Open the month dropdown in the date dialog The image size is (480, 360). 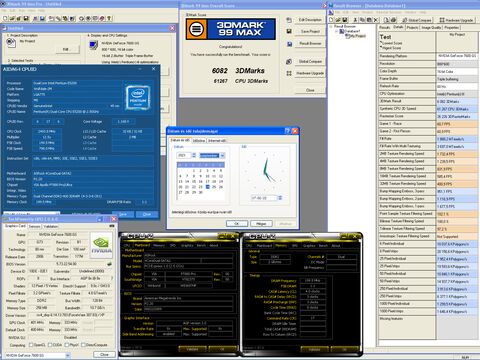click(222, 155)
